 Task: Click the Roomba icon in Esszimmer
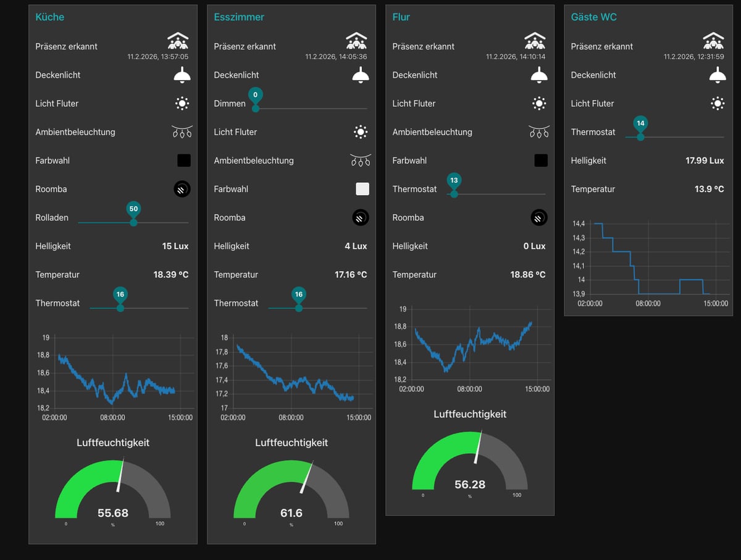(361, 217)
